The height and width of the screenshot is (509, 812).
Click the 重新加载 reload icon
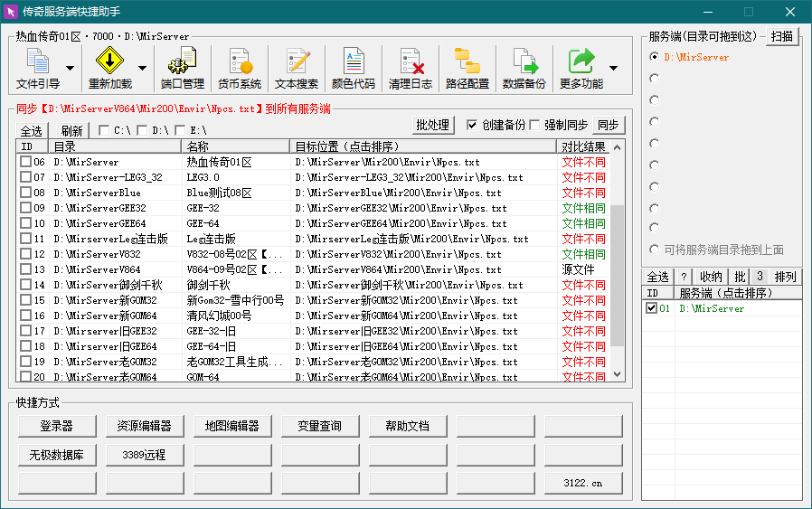(109, 69)
